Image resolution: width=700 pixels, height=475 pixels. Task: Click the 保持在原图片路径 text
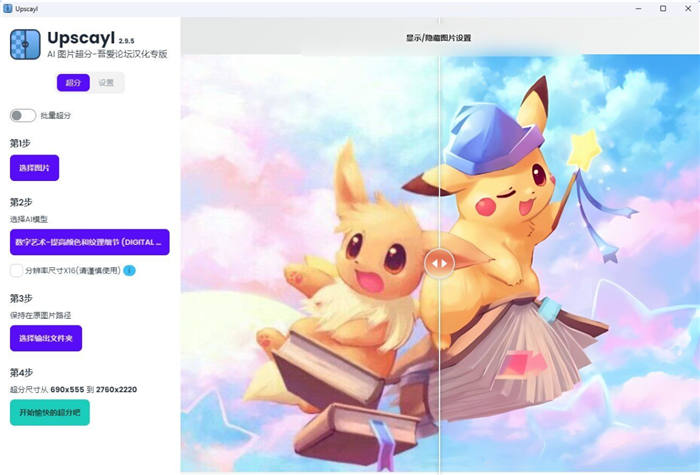click(x=41, y=315)
